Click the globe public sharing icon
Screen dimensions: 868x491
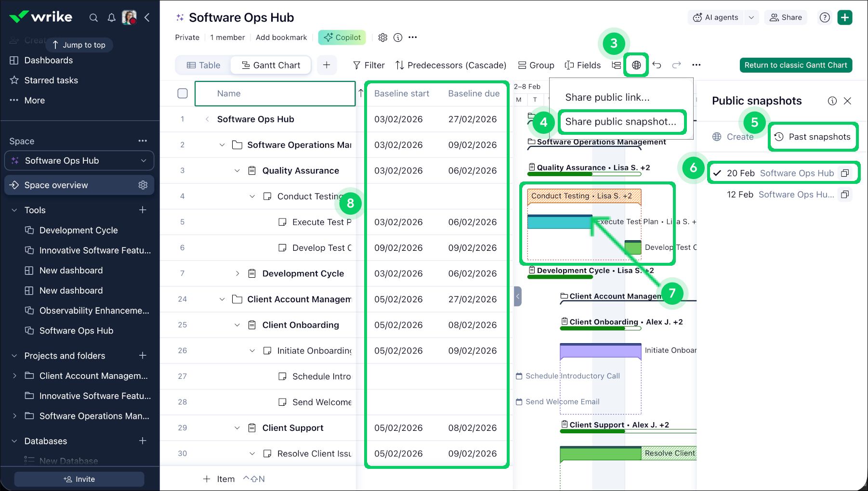(636, 65)
